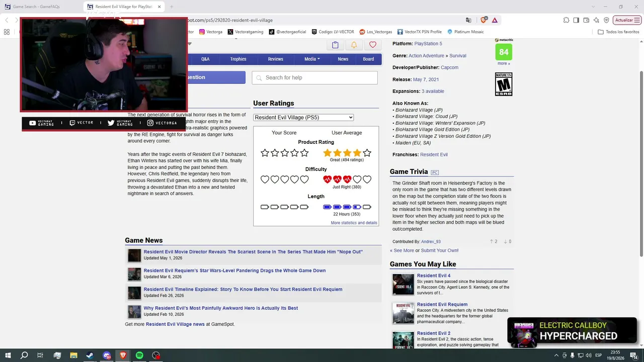Click the translate page icon
This screenshot has height=362, width=644.
pyautogui.click(x=468, y=20)
